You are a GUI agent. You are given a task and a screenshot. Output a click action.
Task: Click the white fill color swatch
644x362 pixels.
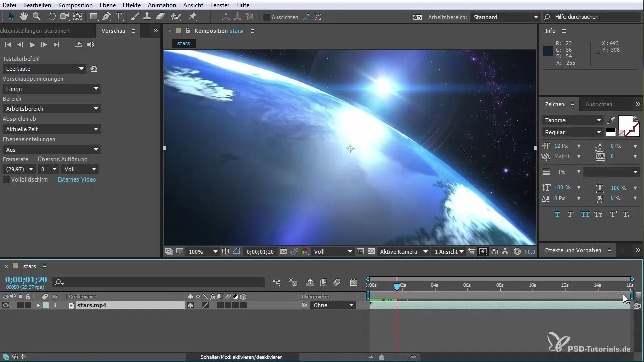(x=625, y=123)
